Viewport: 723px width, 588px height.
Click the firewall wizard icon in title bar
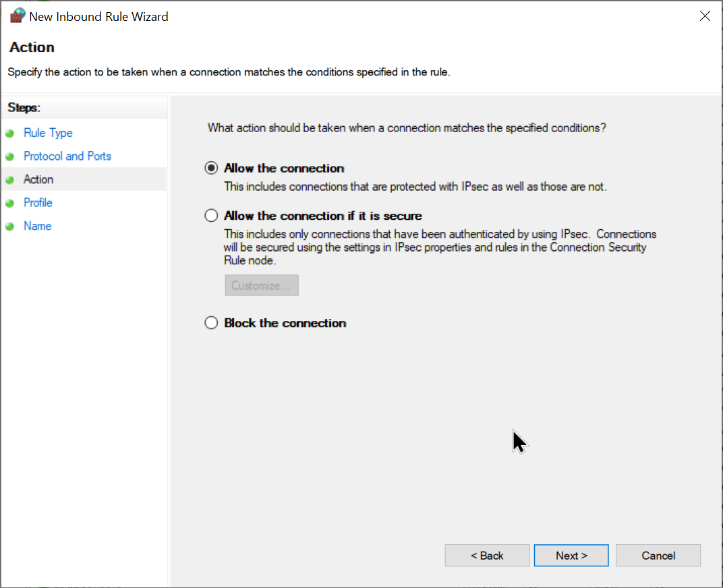(18, 16)
